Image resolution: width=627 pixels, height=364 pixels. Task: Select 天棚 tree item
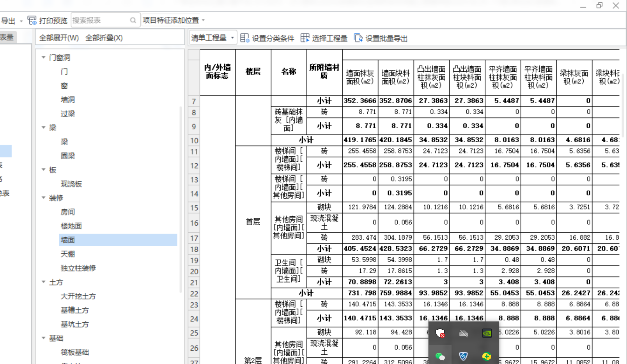coord(68,254)
